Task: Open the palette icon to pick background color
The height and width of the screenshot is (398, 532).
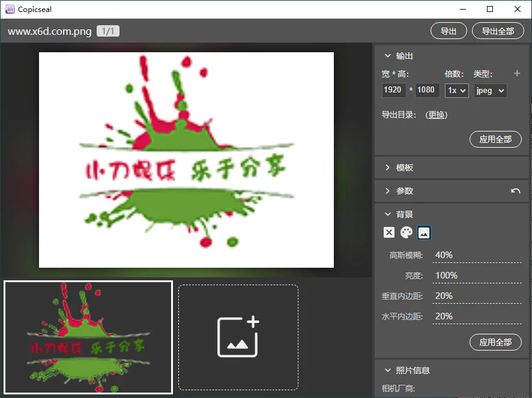Action: 407,232
